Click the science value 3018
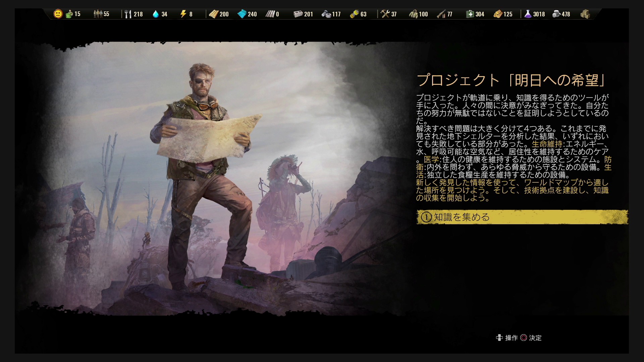 pos(539,14)
